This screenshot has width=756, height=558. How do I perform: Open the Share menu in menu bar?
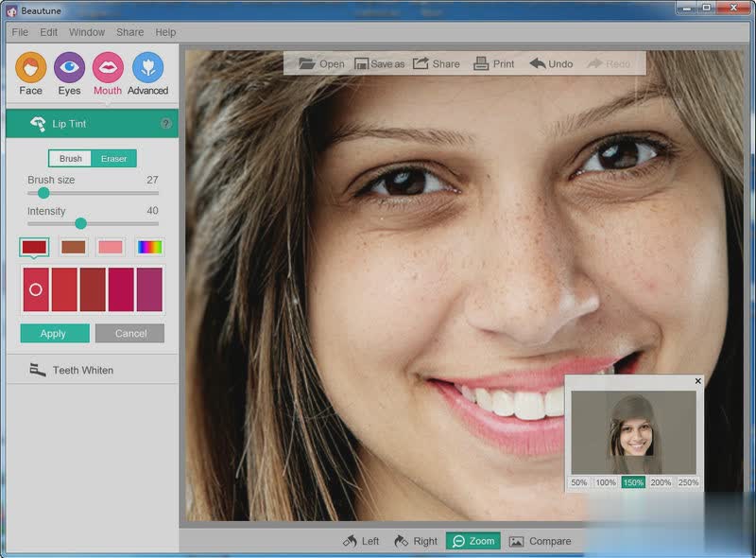coord(129,32)
